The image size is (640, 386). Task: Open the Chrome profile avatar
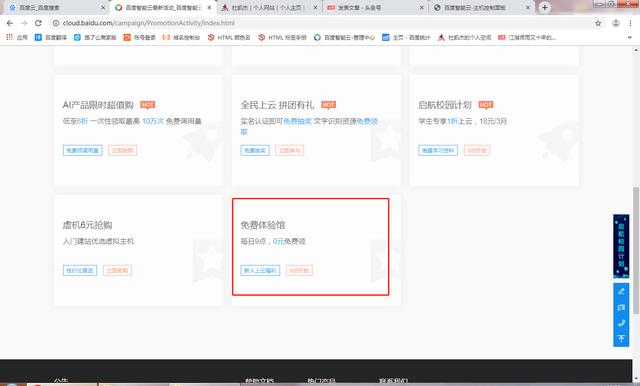pyautogui.click(x=616, y=23)
